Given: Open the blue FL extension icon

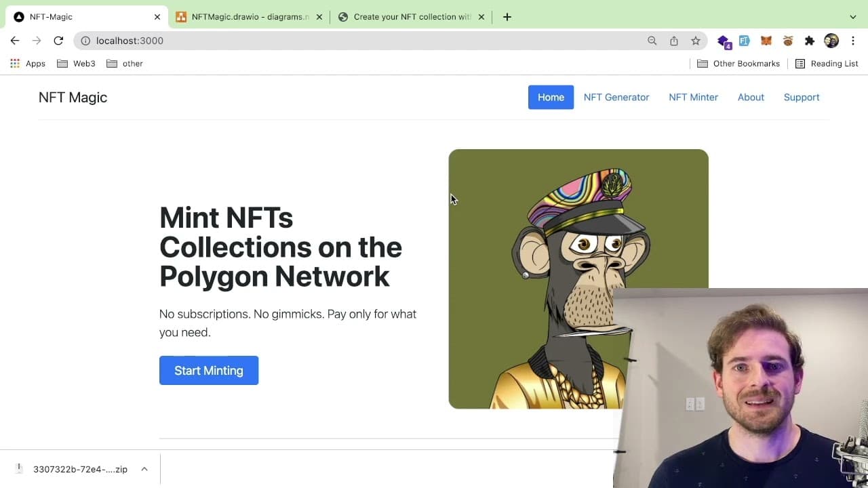Looking at the screenshot, I should click(745, 41).
